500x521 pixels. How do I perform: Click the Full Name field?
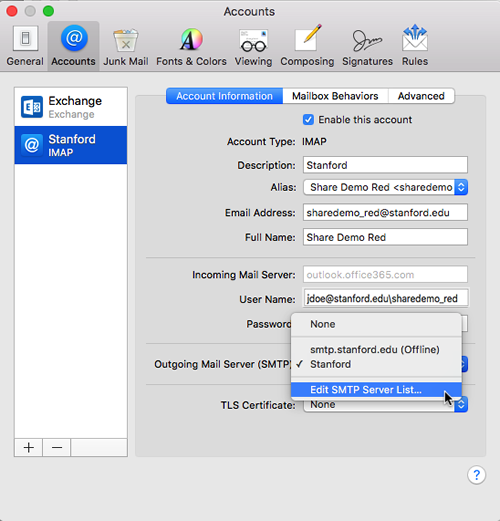pyautogui.click(x=385, y=237)
